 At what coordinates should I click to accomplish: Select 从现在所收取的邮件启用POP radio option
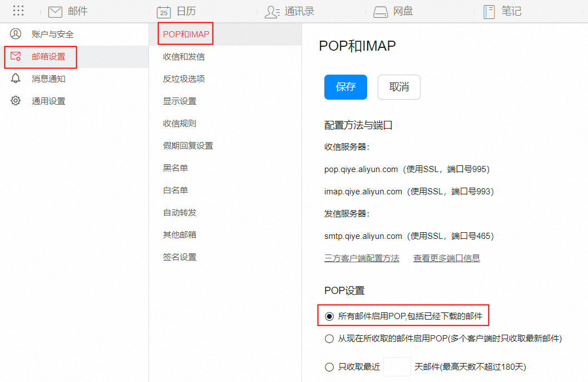click(x=329, y=339)
